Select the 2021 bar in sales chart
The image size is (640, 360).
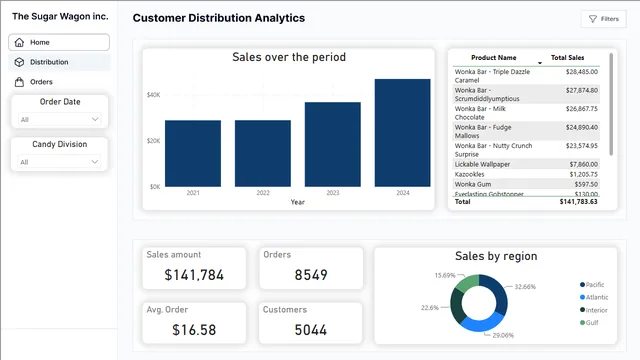point(193,153)
